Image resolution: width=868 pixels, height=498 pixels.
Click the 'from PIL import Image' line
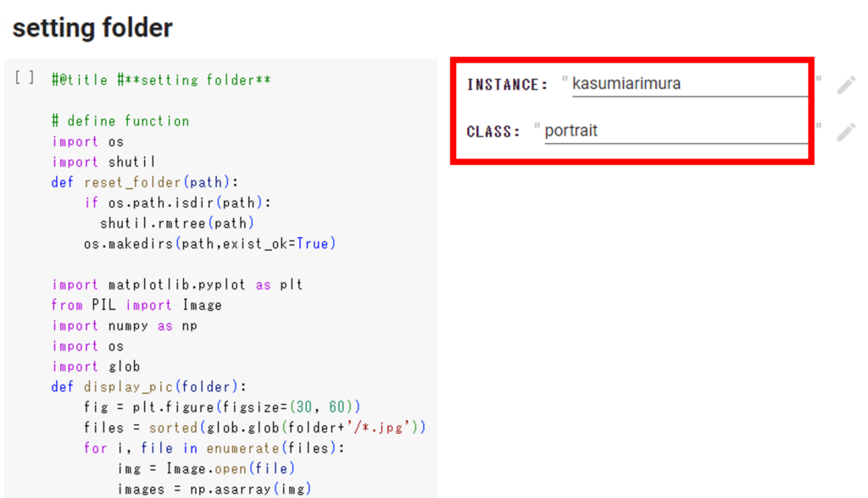tap(136, 306)
